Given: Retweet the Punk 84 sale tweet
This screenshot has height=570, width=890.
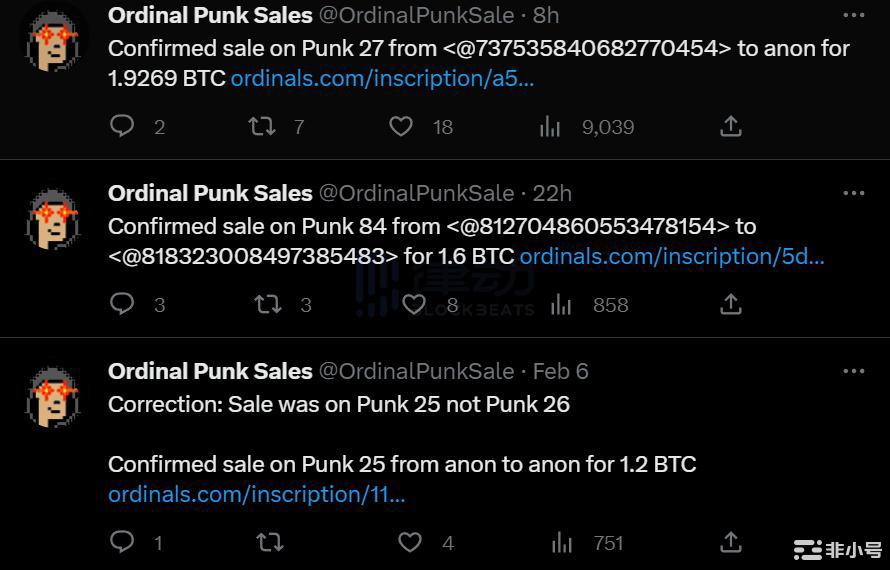Looking at the screenshot, I should click(268, 304).
